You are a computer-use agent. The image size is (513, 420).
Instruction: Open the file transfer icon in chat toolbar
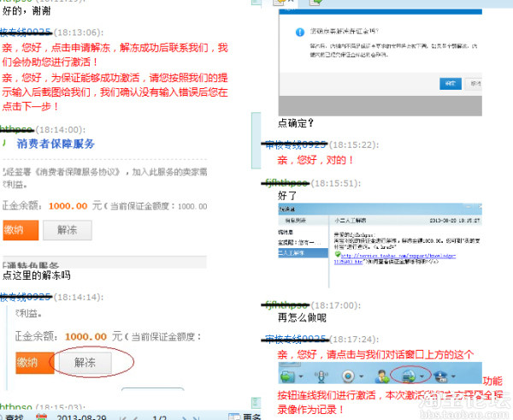pyautogui.click(x=288, y=376)
